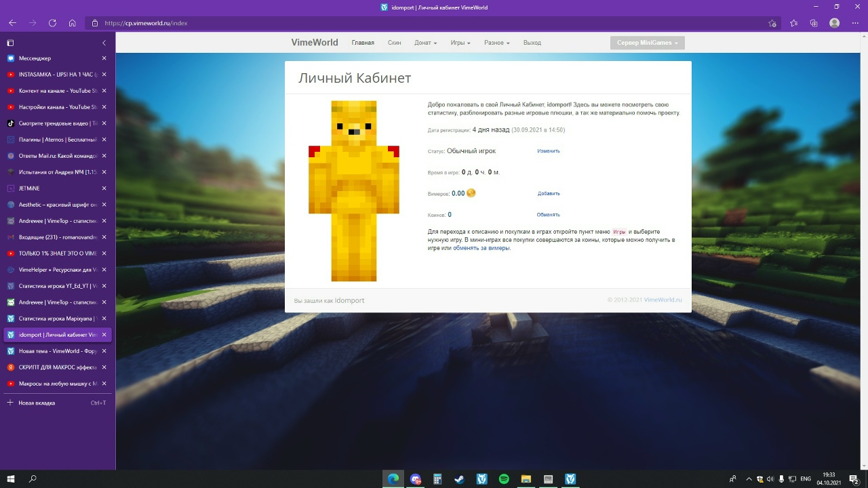The height and width of the screenshot is (488, 868).
Task: Collapse the vertical tabs pane
Action: 104,43
